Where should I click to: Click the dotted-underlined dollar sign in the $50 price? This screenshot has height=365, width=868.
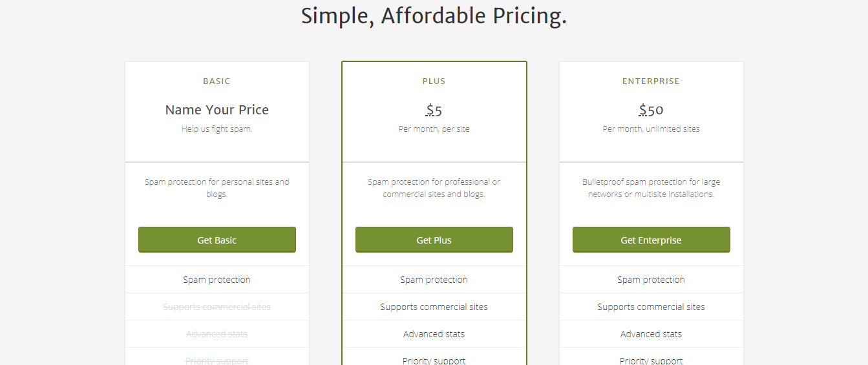click(643, 110)
